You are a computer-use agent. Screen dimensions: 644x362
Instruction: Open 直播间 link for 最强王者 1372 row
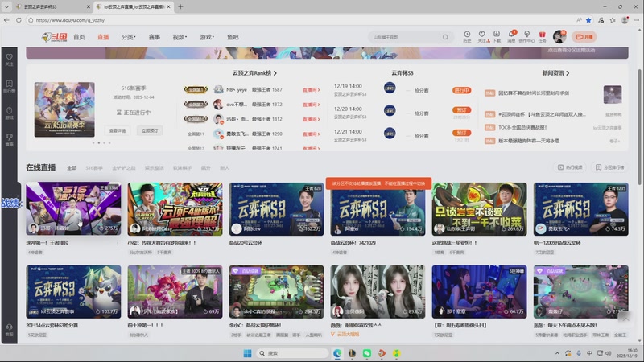coord(311,105)
